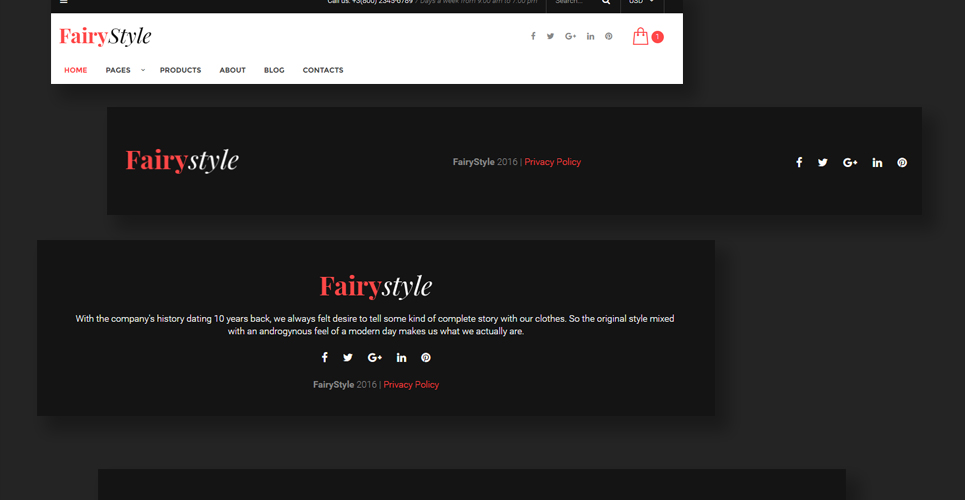This screenshot has width=965, height=500.
Task: Open the shopping bag cart icon
Action: point(641,36)
